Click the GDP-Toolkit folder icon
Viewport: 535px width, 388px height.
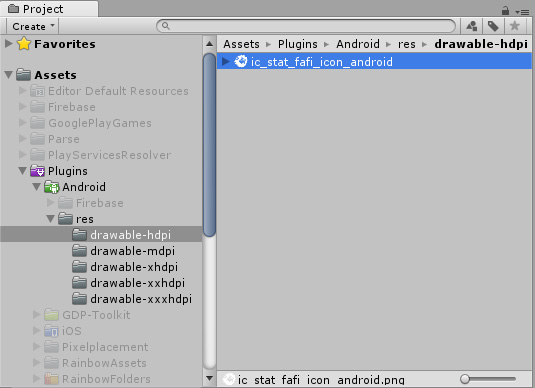pyautogui.click(x=52, y=315)
